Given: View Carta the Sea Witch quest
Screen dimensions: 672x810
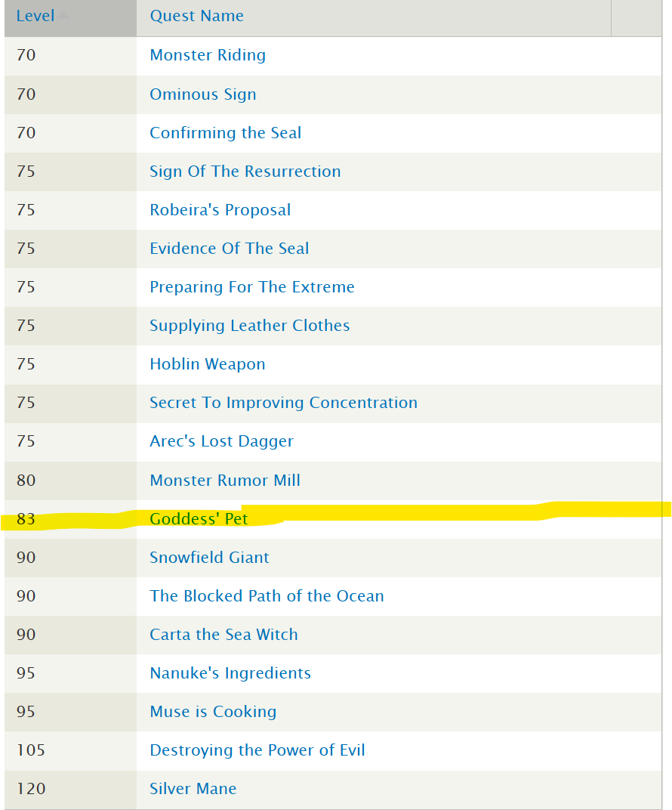Looking at the screenshot, I should tap(223, 635).
